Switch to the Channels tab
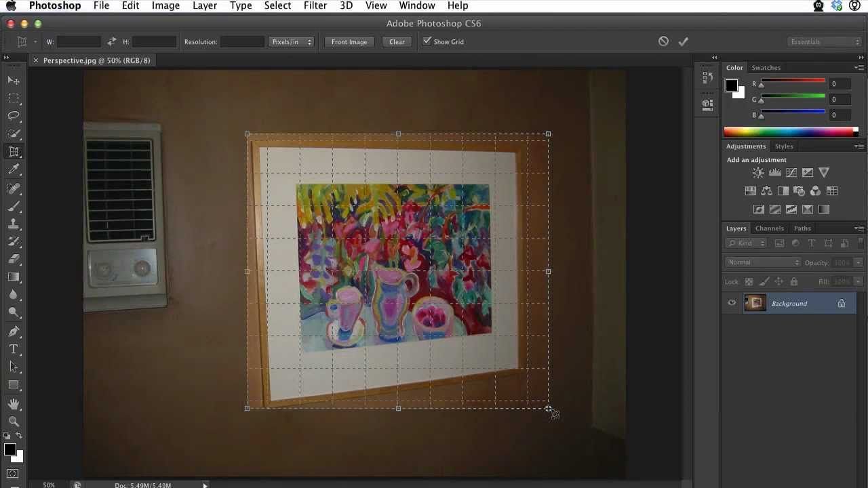 pyautogui.click(x=769, y=228)
